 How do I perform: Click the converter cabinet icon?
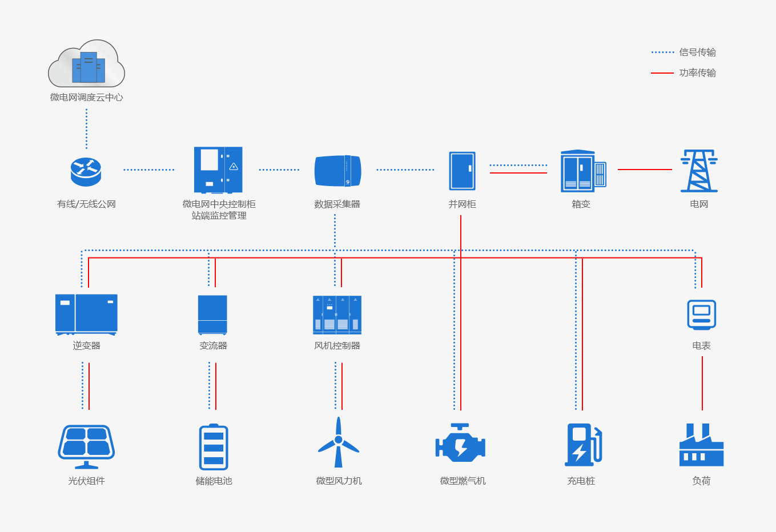pyautogui.click(x=212, y=315)
